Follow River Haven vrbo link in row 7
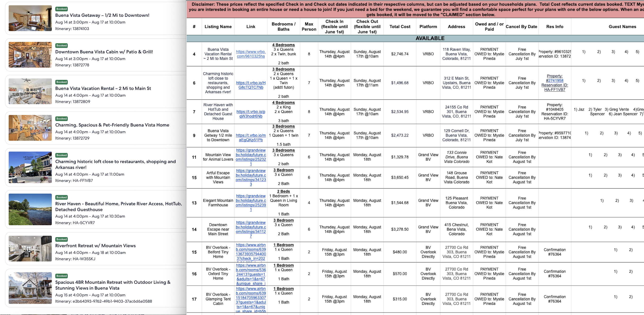This screenshot has width=644, height=315. tap(251, 114)
